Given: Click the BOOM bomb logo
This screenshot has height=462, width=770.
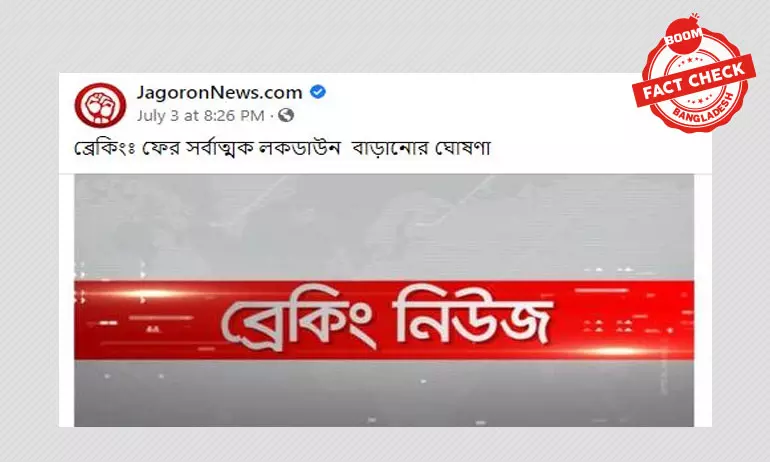Looking at the screenshot, I should [683, 34].
